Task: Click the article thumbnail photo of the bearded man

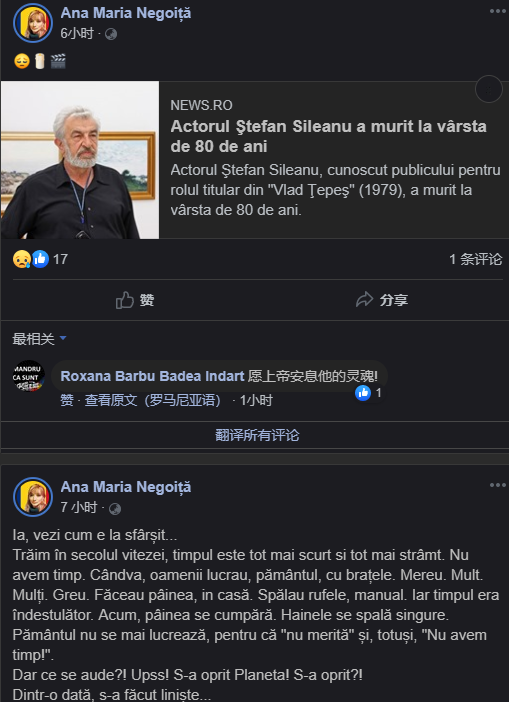Action: (x=80, y=160)
